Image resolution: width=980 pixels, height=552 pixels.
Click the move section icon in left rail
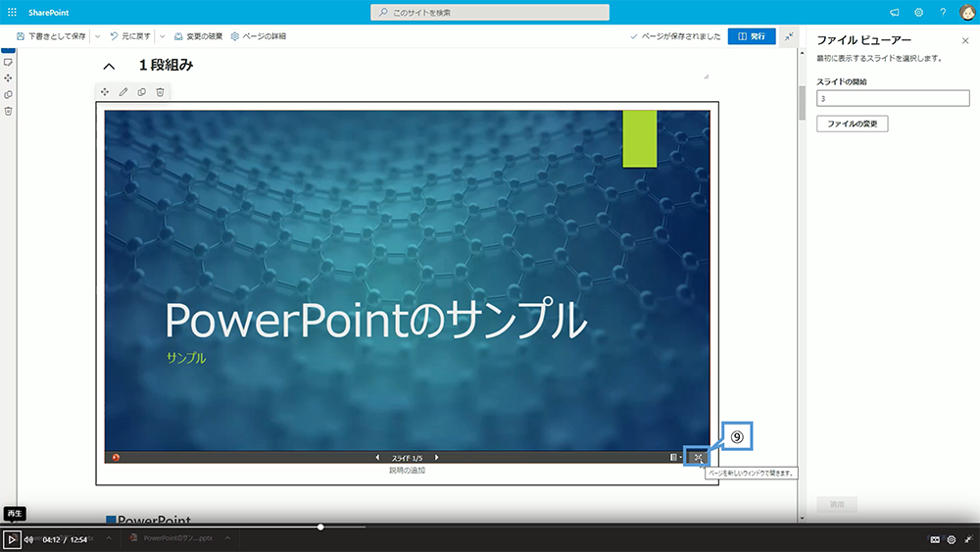8,78
